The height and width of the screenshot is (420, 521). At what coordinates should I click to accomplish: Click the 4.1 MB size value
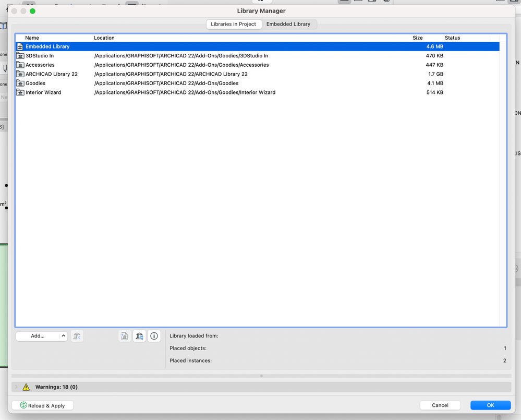tap(435, 83)
